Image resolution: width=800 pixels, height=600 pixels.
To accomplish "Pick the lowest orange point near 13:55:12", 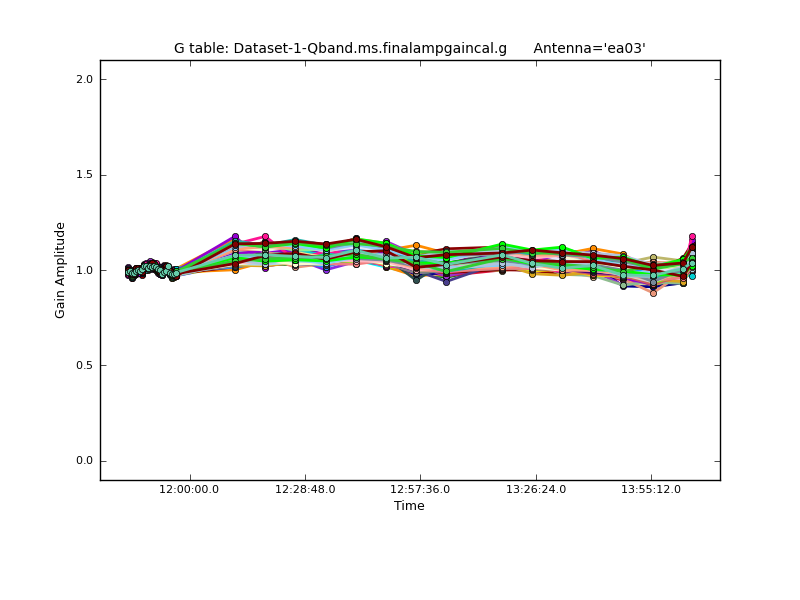I will 653,293.
